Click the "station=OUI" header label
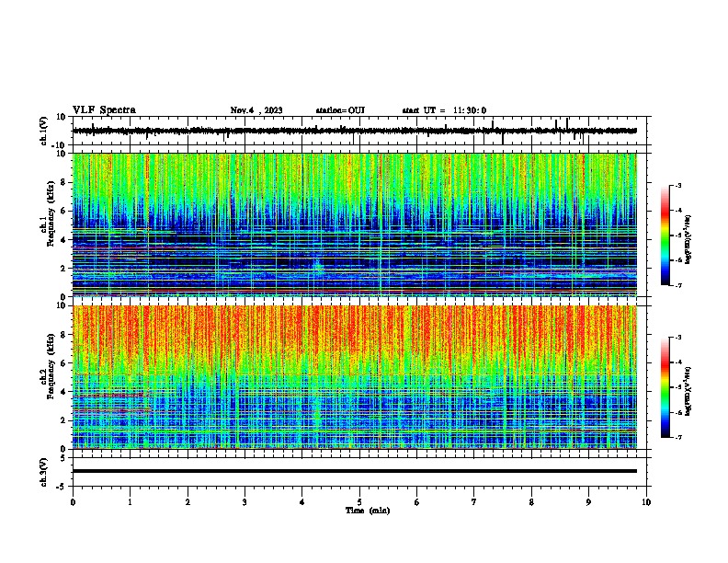Viewport: 728px width, 563px height. click(x=340, y=110)
